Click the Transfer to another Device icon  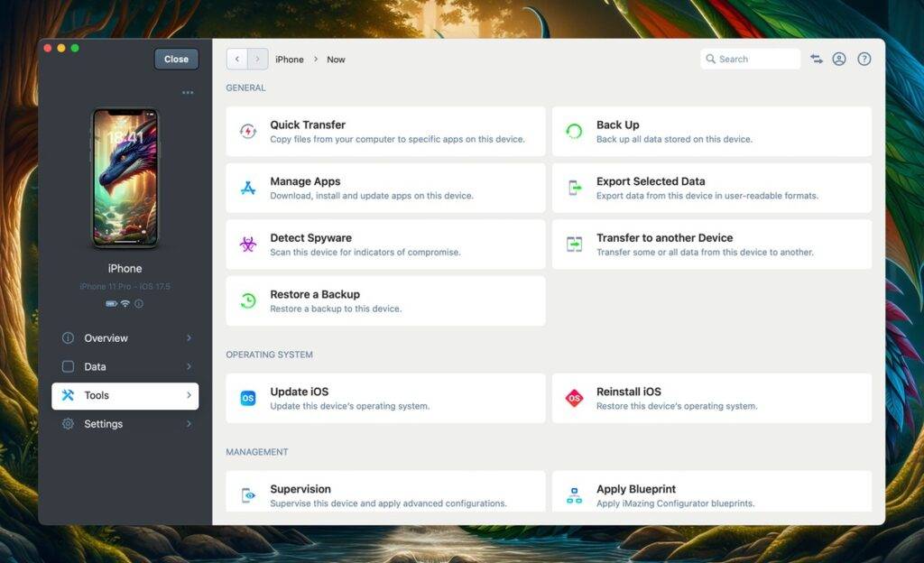pos(575,245)
